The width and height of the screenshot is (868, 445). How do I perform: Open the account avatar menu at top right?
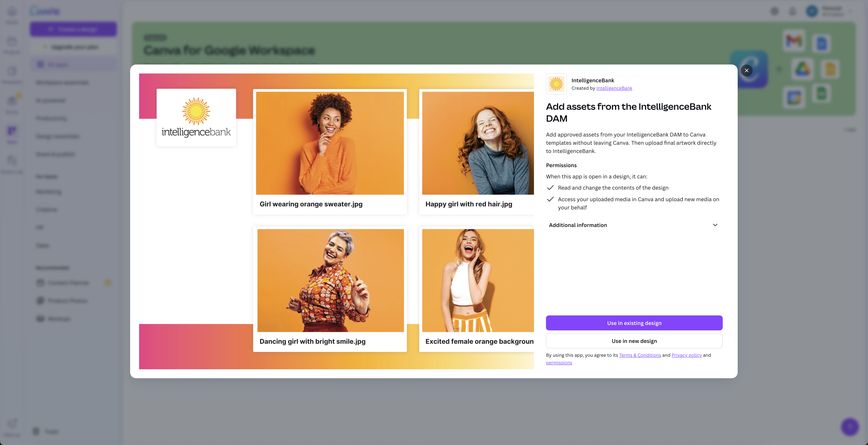point(812,11)
